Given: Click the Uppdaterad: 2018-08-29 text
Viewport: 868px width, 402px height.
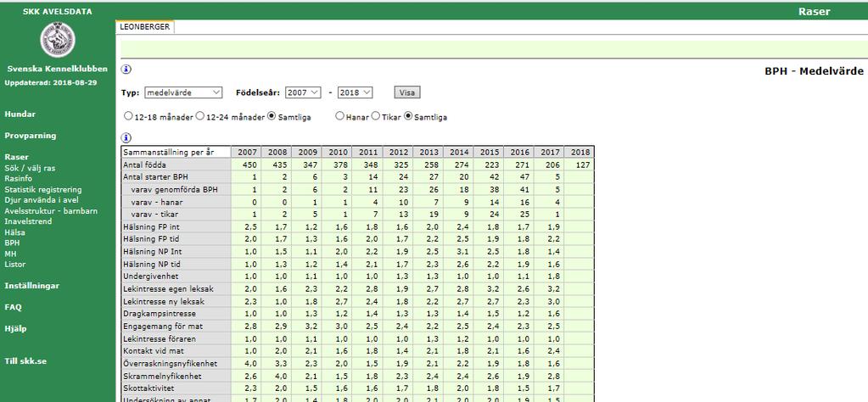Looking at the screenshot, I should tap(51, 82).
